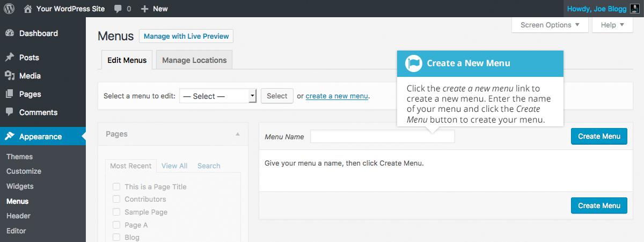Open the Posts menu item
Image resolution: width=644 pixels, height=242 pixels.
tap(43, 58)
